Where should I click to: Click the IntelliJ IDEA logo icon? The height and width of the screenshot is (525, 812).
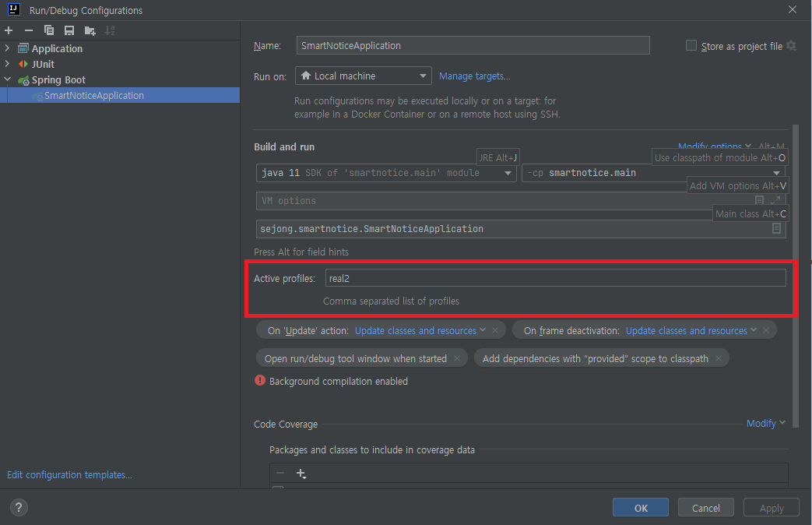pyautogui.click(x=14, y=9)
